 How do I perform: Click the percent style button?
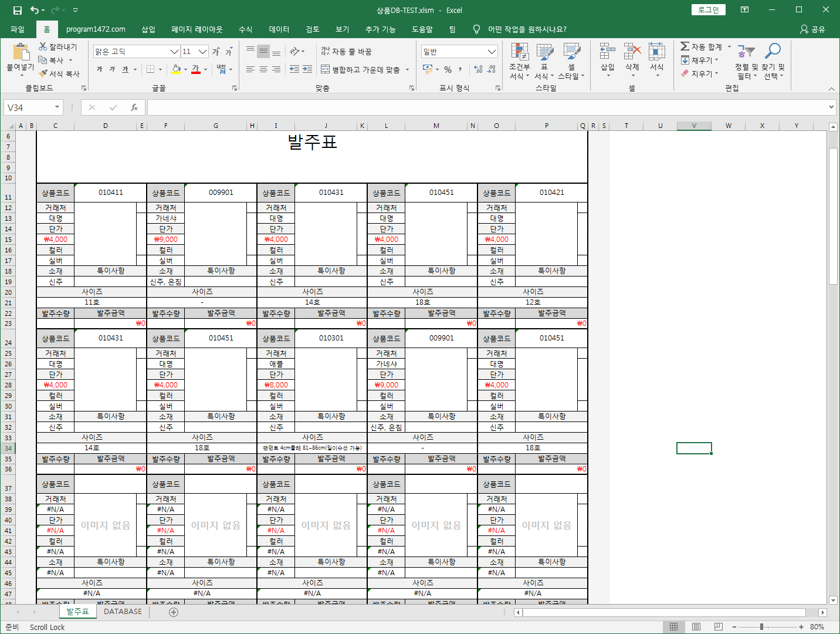[448, 69]
